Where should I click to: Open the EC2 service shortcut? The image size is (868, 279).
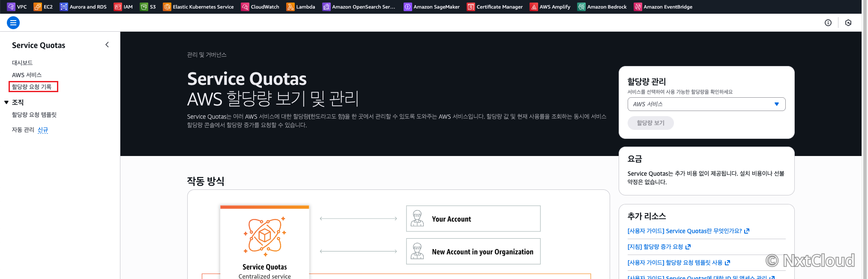[x=43, y=7]
